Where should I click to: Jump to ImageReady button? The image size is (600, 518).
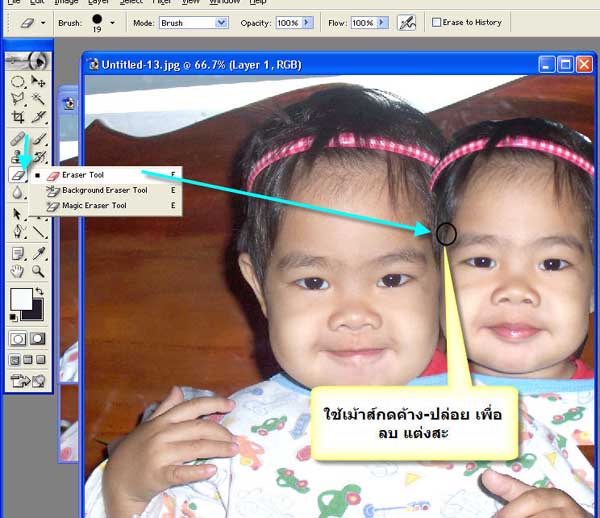pos(28,381)
